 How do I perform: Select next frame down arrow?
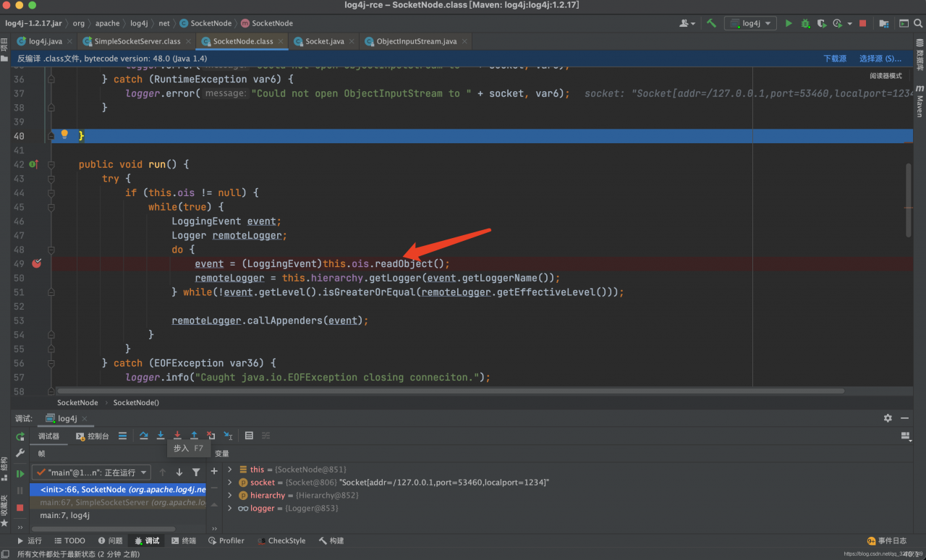[179, 472]
